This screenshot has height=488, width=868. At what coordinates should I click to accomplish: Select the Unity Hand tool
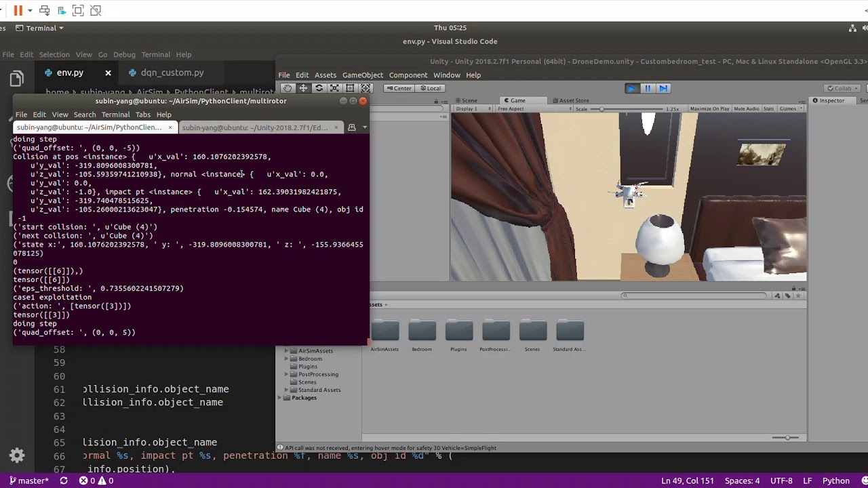(288, 88)
